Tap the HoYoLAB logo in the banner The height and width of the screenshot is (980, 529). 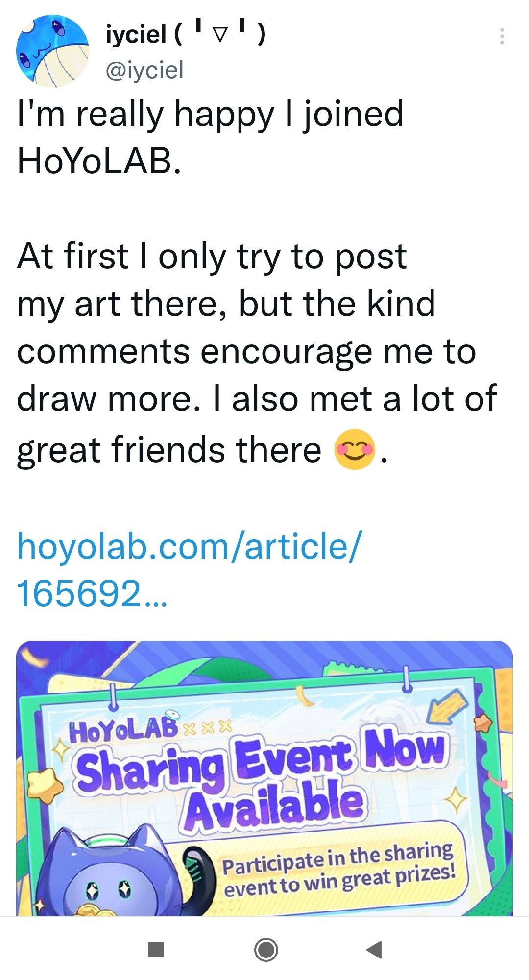pos(123,730)
